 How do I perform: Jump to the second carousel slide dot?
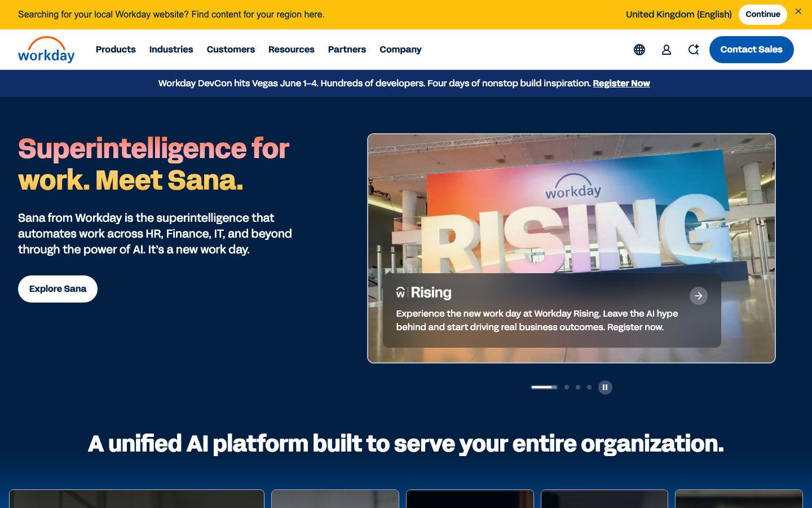(567, 387)
